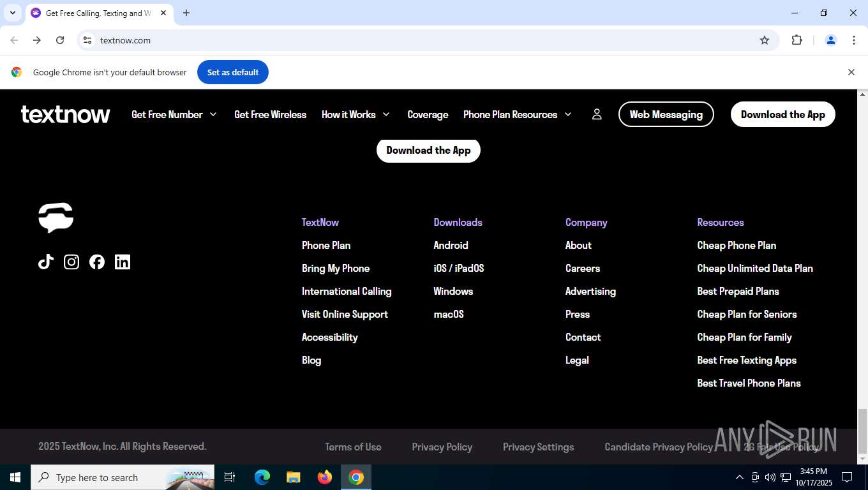Open the Chrome profile avatar
This screenshot has height=490, width=868.
click(x=831, y=40)
